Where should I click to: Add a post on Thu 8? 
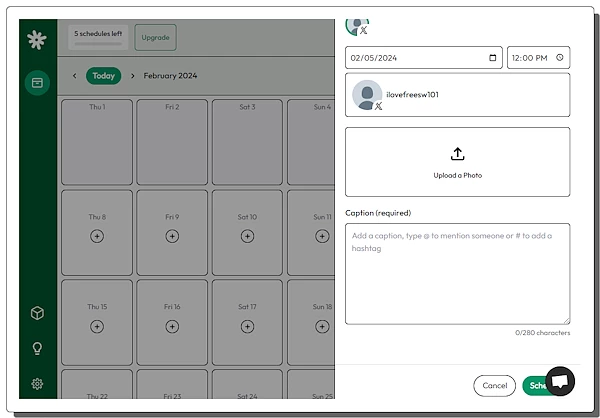[x=97, y=236]
